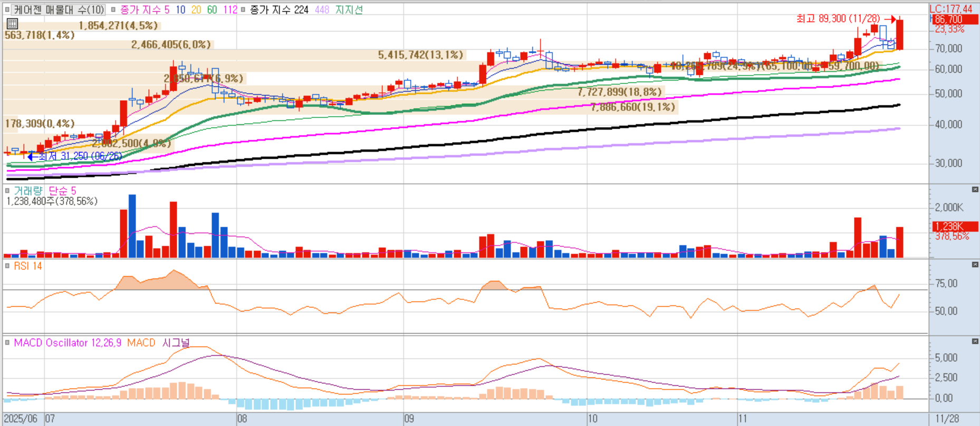Click the 2,500 MACD axis label

pos(946,377)
